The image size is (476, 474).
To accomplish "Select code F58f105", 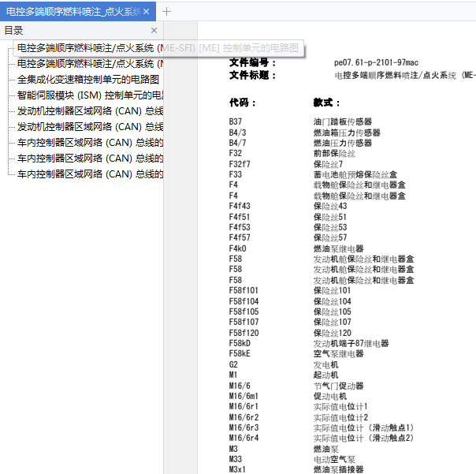I will point(244,312).
